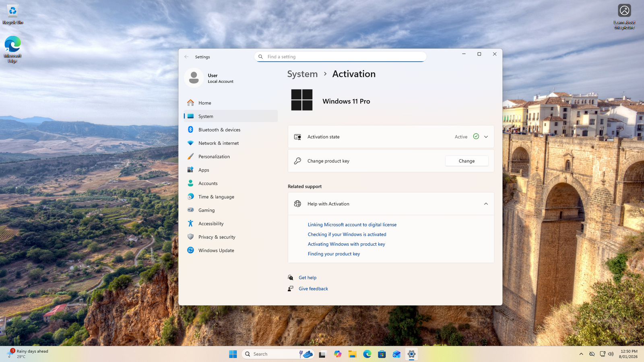Click the Gaming controller icon in sidebar

click(190, 210)
